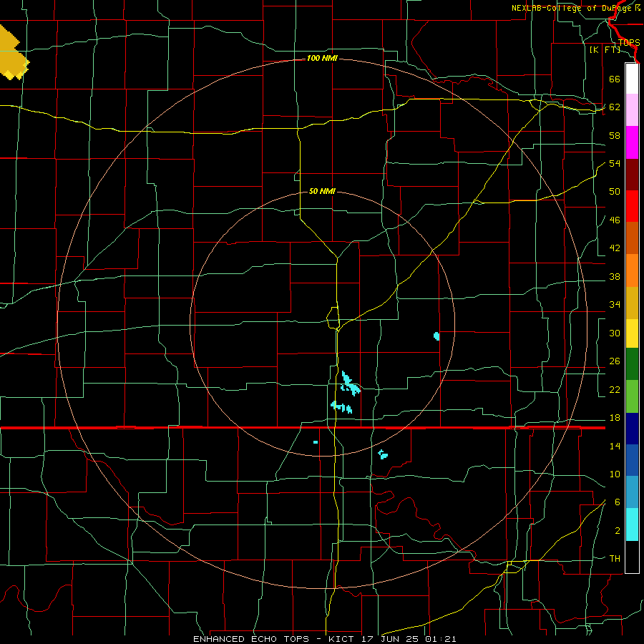Click the [K FT] units label

click(x=605, y=49)
